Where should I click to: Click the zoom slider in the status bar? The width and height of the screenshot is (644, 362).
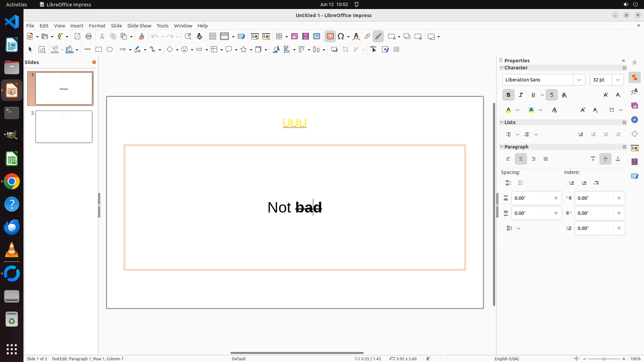(604, 359)
